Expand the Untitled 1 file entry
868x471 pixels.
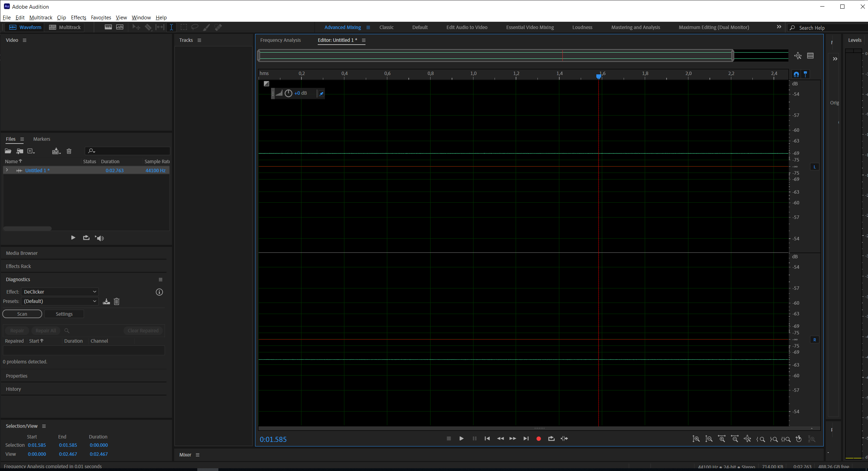tap(7, 170)
